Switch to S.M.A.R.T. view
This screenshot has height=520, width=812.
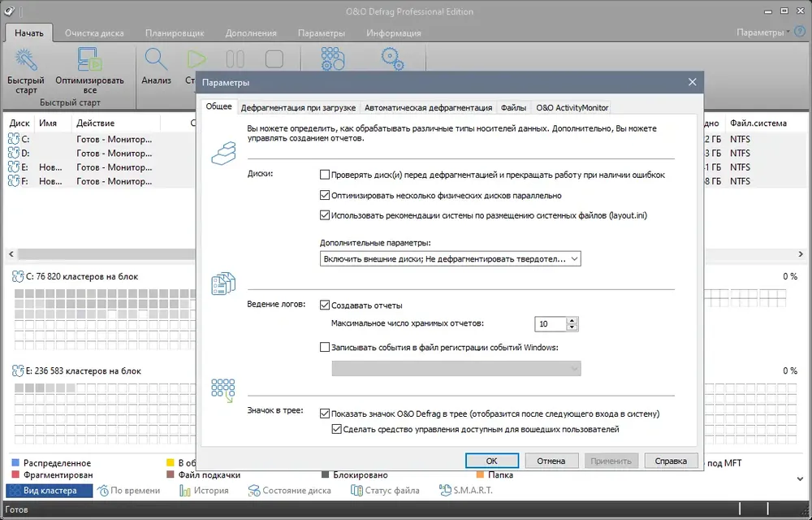point(466,491)
